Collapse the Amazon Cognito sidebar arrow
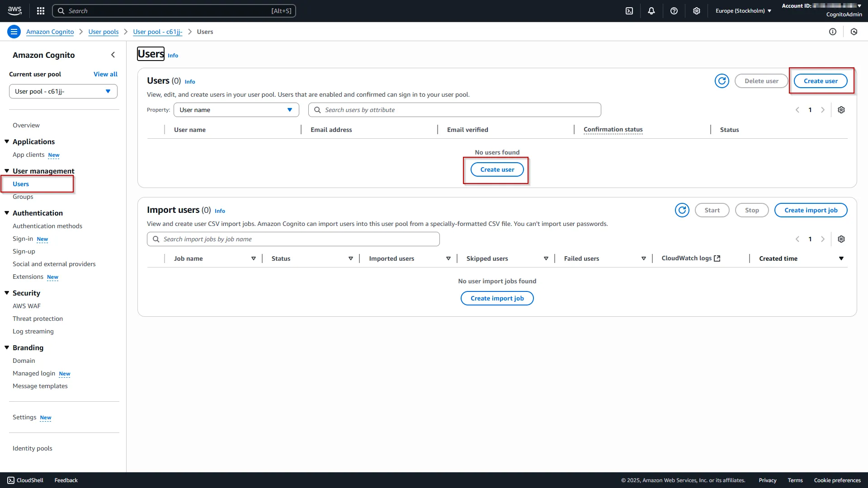868x488 pixels. [113, 55]
